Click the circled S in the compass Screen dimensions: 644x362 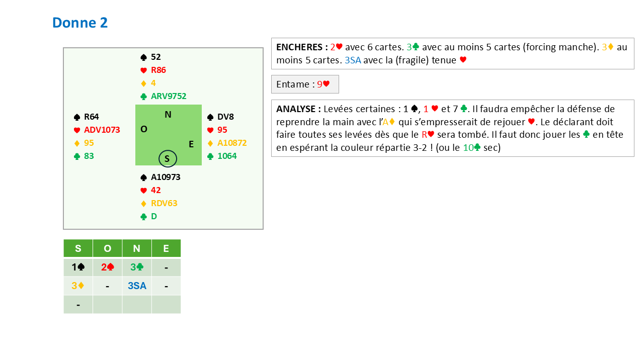tap(168, 159)
